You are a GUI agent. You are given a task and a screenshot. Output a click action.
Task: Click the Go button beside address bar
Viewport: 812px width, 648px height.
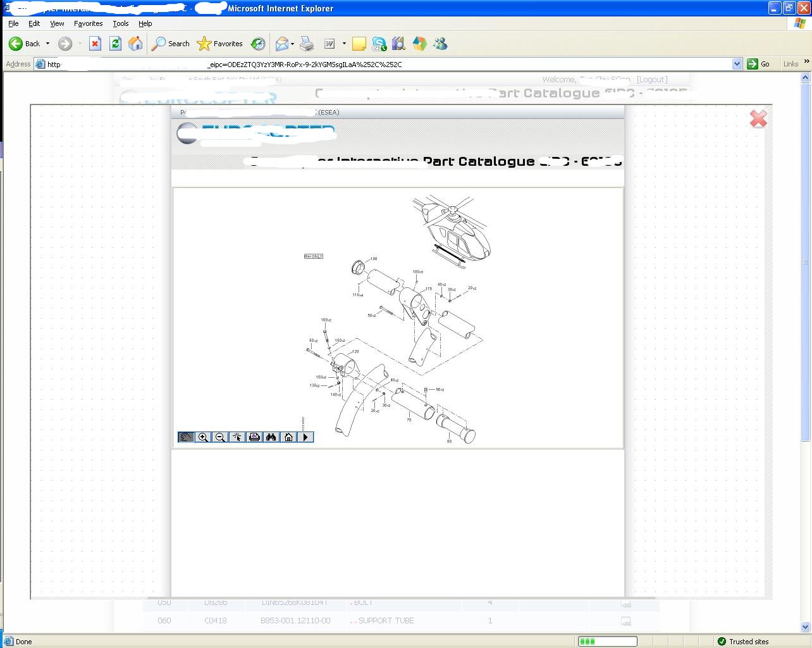(759, 64)
